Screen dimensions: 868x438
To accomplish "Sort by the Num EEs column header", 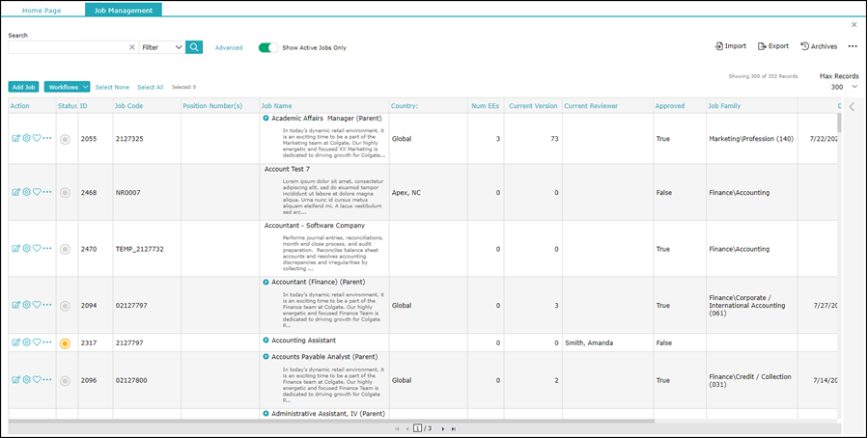I will 486,105.
